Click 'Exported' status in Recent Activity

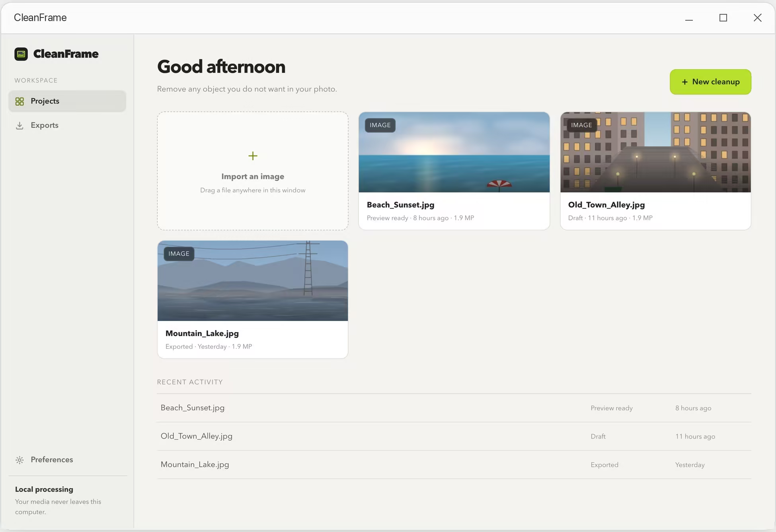(604, 465)
